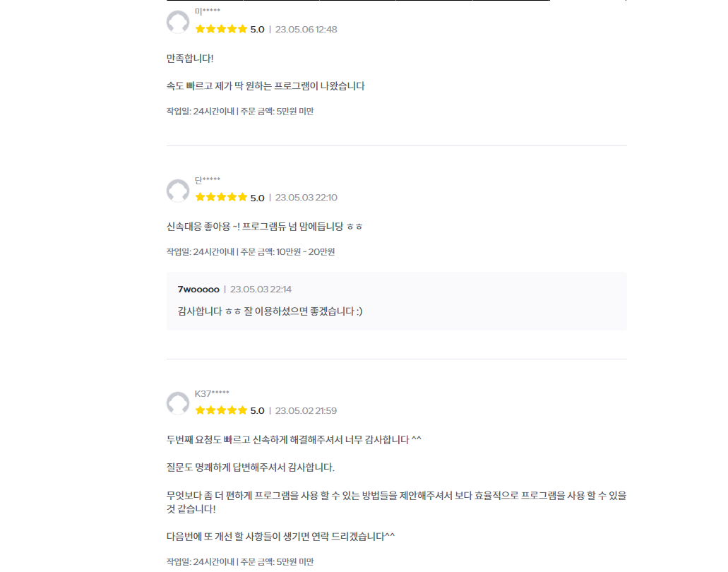Screen dimensions: 728x572
Task: Click the profile avatar of reviewer 단*****
Action: (178, 191)
